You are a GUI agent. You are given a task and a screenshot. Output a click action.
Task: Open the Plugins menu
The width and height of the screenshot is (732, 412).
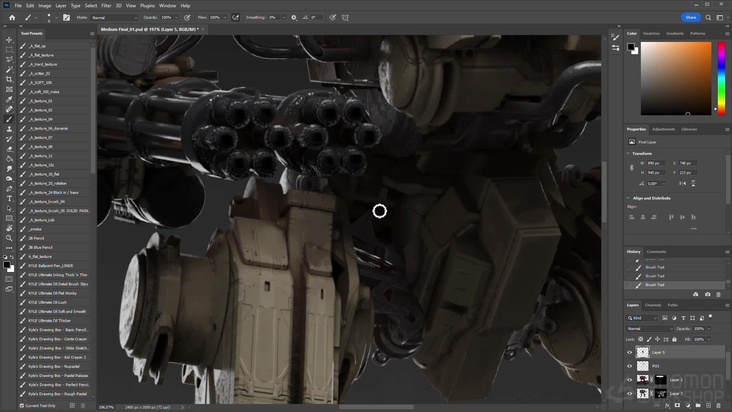tap(148, 6)
